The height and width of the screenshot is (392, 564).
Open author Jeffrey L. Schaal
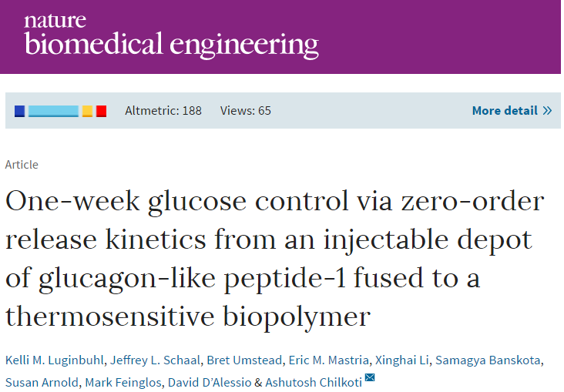[x=155, y=360]
